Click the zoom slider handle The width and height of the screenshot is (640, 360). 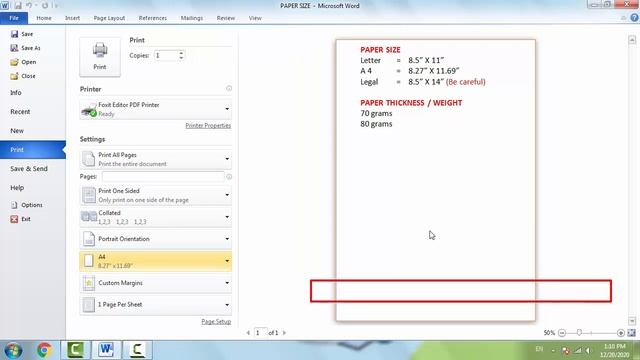[579, 333]
